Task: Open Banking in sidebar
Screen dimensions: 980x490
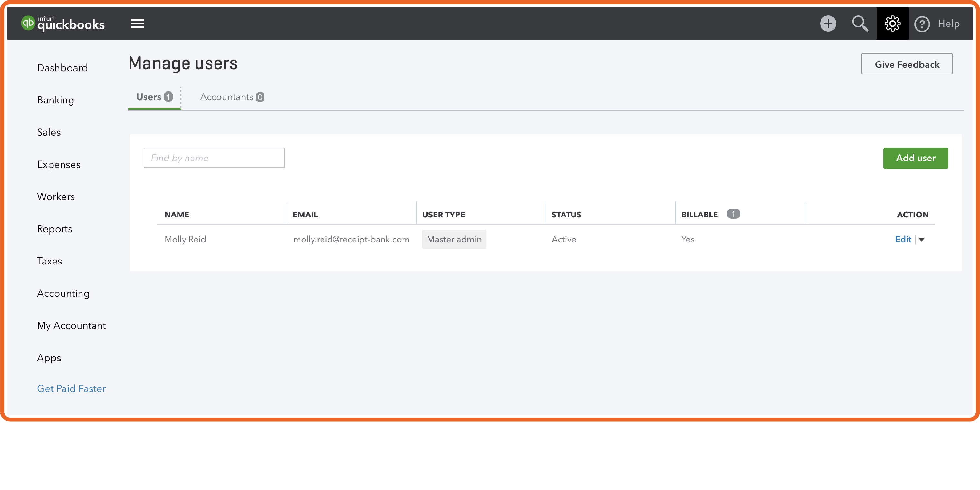Action: pos(55,100)
